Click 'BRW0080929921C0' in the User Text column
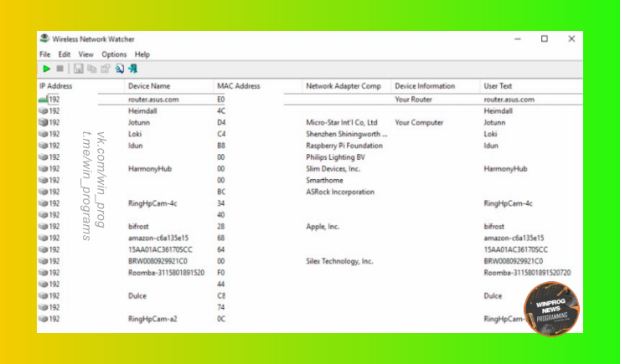Viewport: 620px width, 364px height. point(514,261)
